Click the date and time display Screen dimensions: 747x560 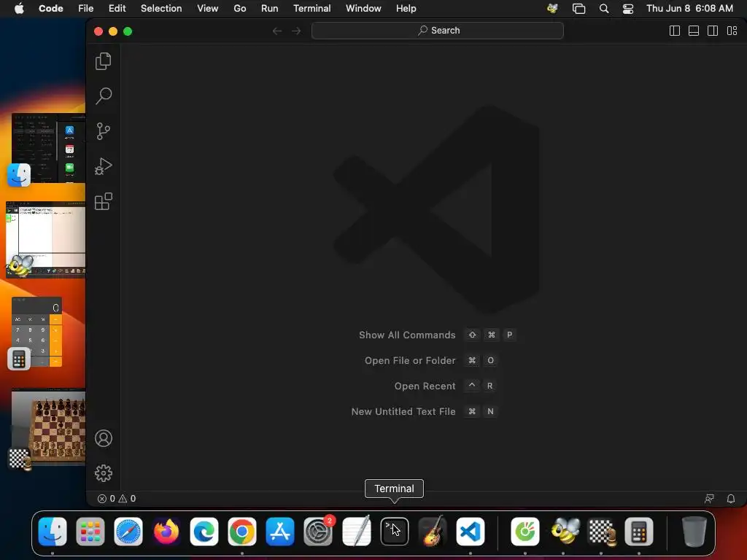point(689,9)
